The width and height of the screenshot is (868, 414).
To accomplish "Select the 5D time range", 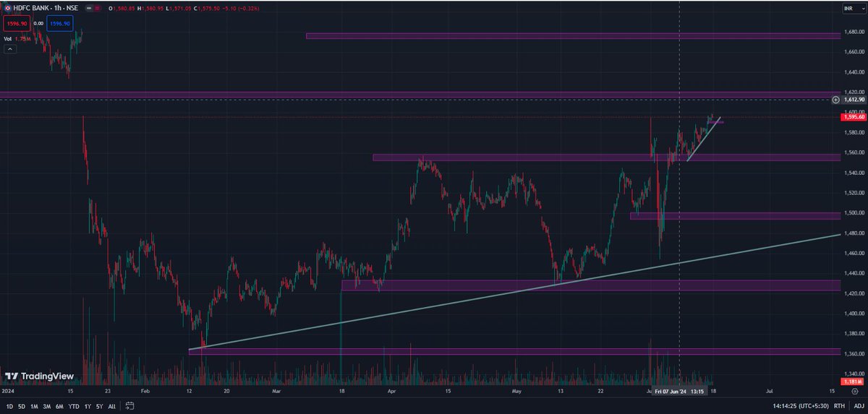I will coord(22,407).
